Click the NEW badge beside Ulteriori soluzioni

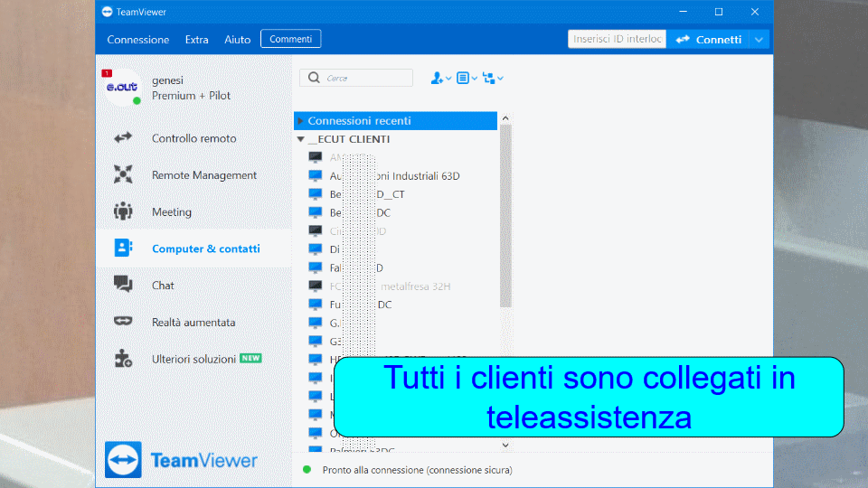click(x=250, y=359)
